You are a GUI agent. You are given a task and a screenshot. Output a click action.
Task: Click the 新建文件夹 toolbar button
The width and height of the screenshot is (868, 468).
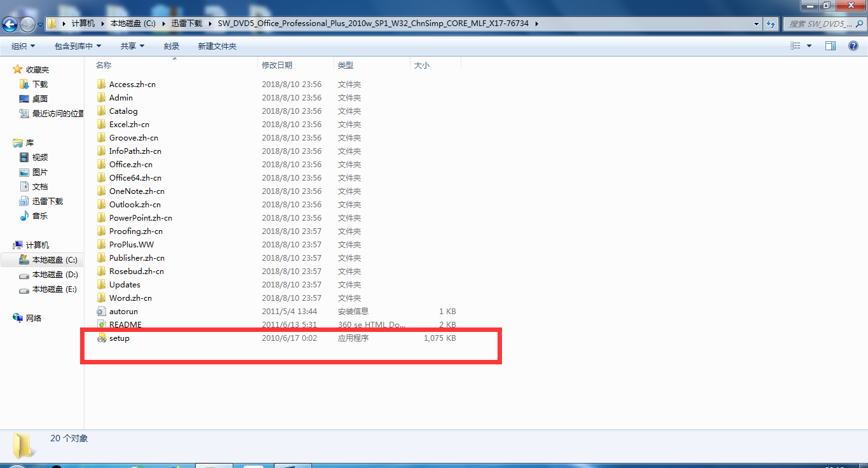point(217,46)
